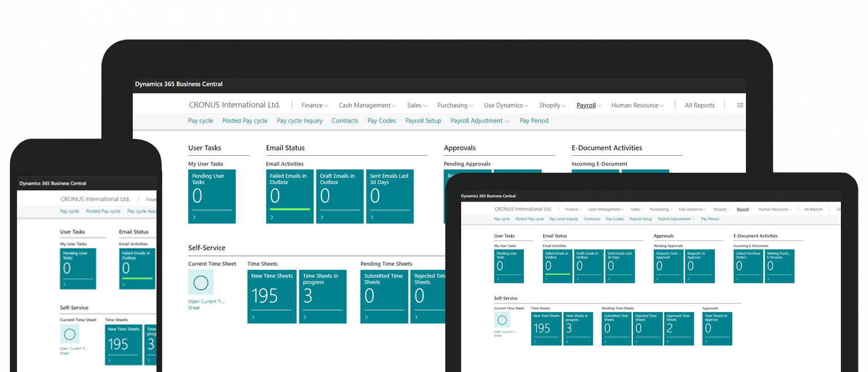Click arrow on Pending User Tasks tile, monitor
The width and height of the screenshot is (868, 372).
194,217
